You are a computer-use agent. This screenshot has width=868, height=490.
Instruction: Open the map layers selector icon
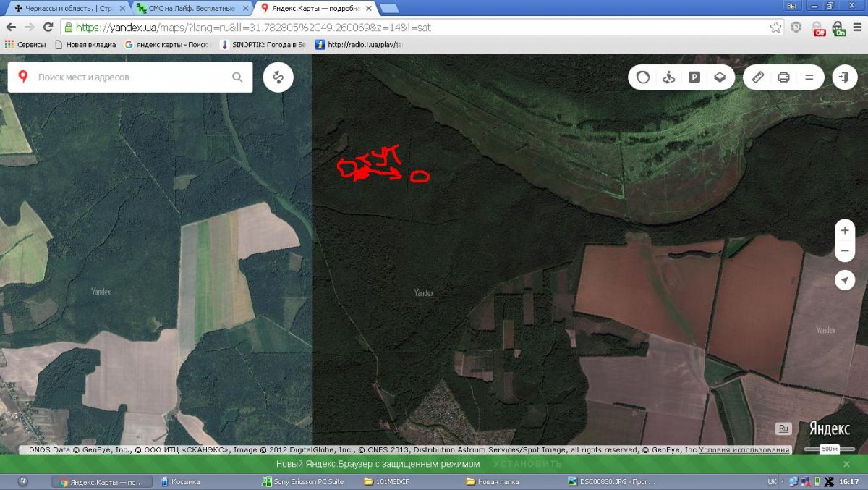pyautogui.click(x=720, y=77)
